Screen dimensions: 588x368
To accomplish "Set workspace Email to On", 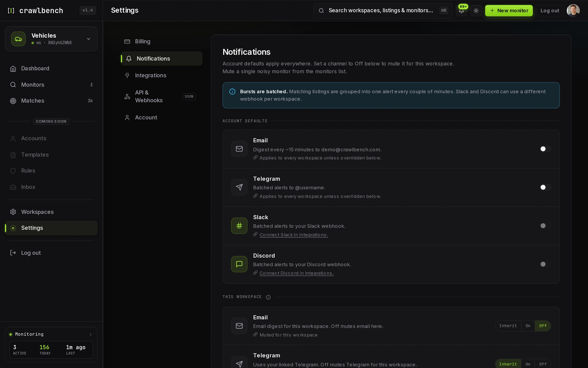I will (x=528, y=326).
